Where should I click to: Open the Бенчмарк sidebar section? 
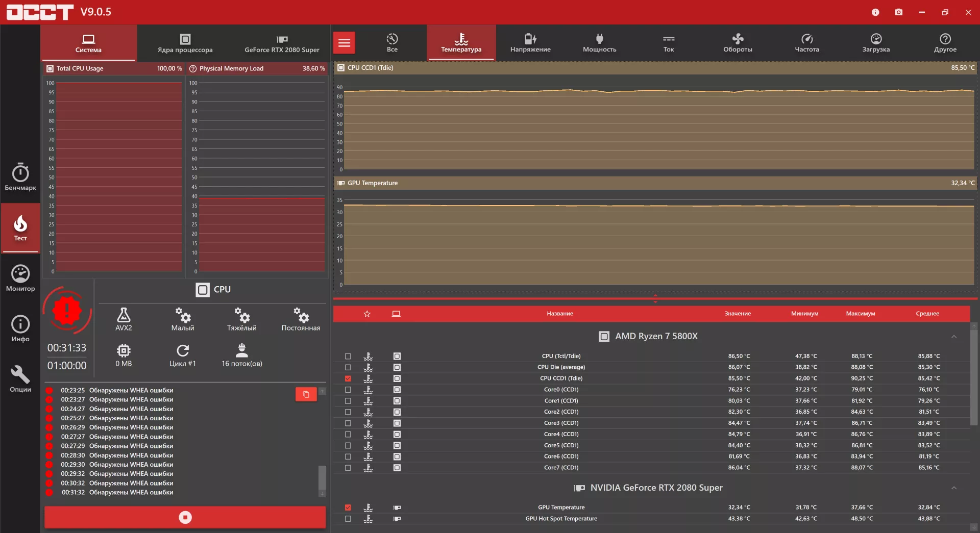[20, 176]
